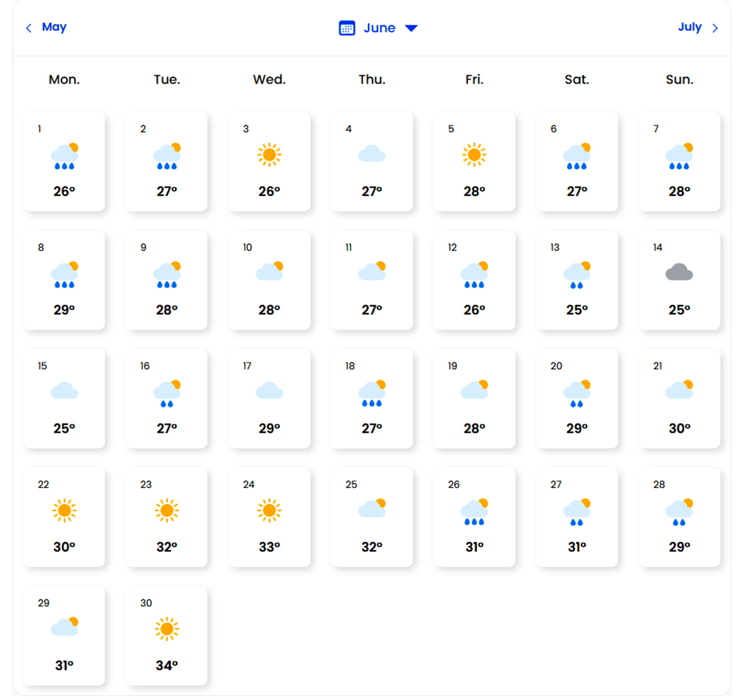Click the sunny icon on June 3
The height and width of the screenshot is (700, 743).
(269, 154)
